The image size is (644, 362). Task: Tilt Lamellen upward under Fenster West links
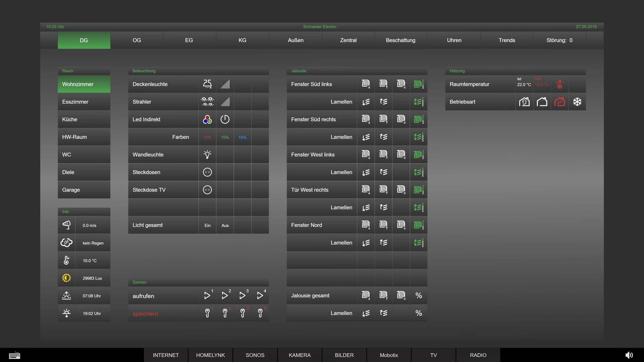click(x=383, y=172)
